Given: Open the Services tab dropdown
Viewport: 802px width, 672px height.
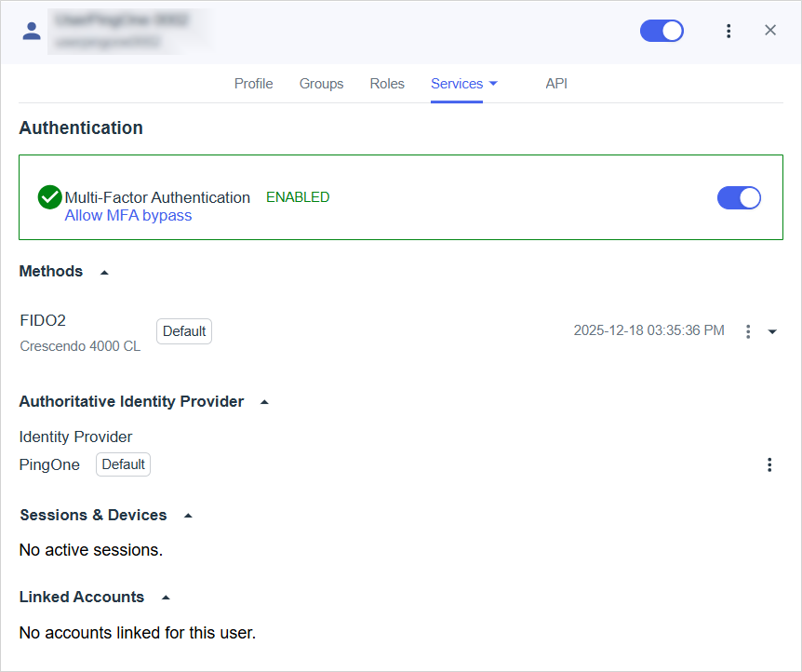Looking at the screenshot, I should 493,84.
